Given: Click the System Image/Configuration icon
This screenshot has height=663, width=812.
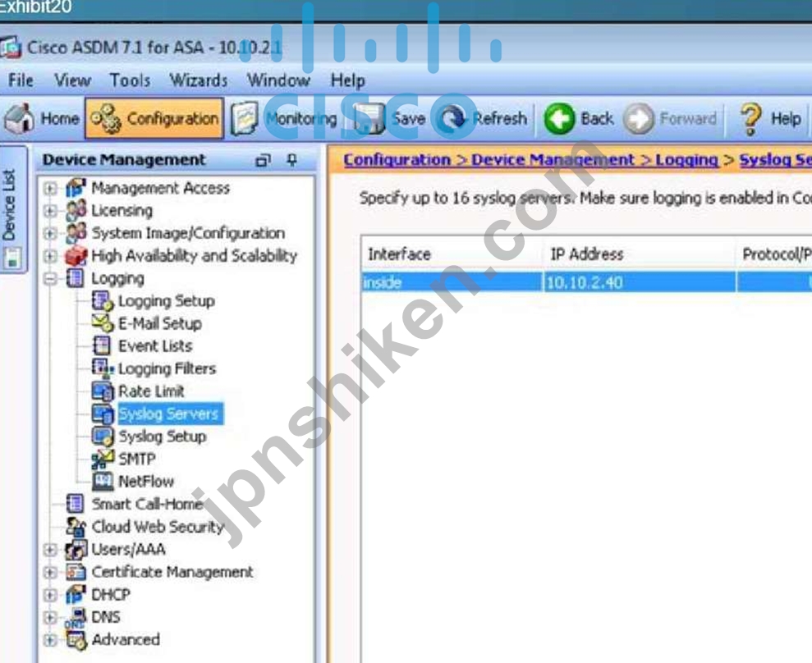Looking at the screenshot, I should [x=76, y=233].
